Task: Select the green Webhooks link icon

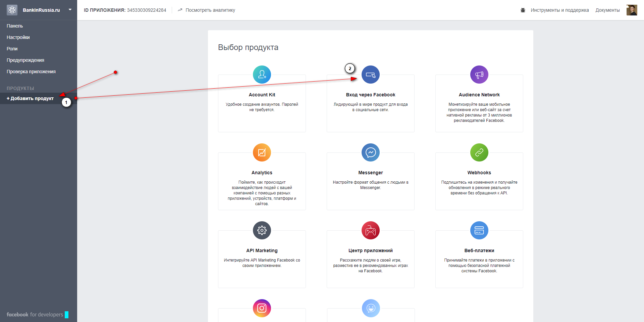Action: 479,152
